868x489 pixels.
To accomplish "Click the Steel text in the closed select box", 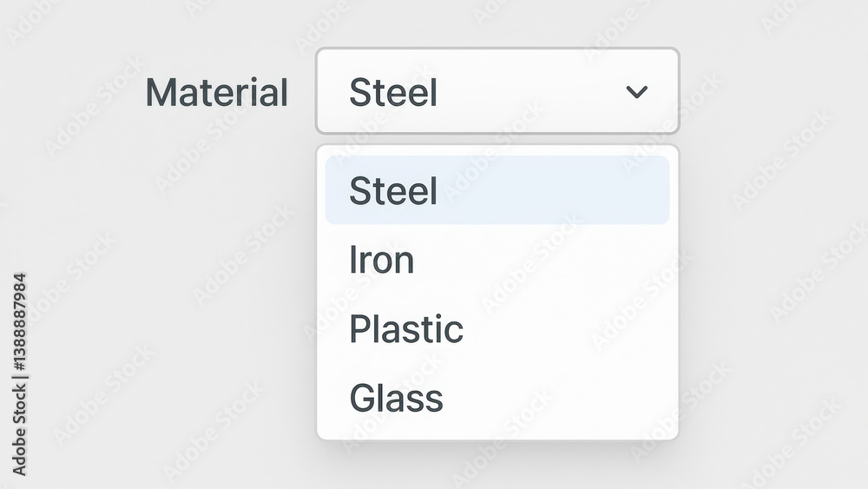I will (x=393, y=92).
